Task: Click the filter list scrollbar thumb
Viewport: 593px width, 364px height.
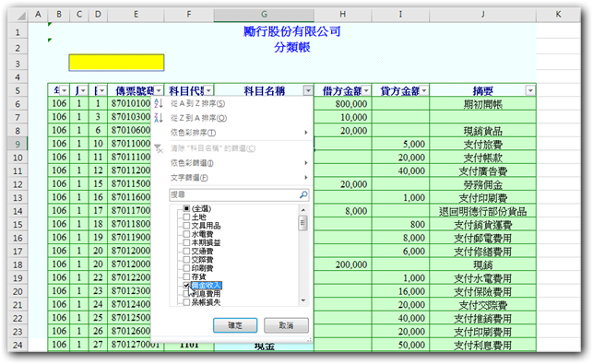Action: [x=302, y=223]
